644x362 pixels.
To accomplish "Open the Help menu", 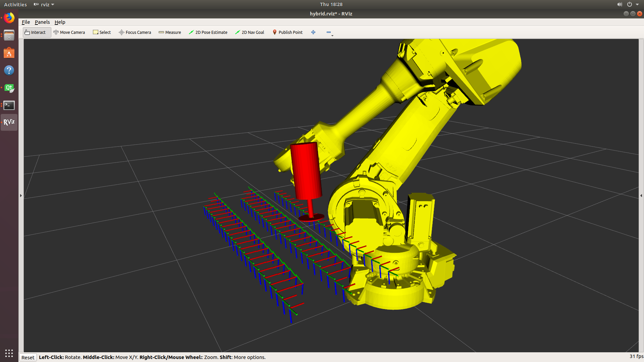I will tap(60, 22).
